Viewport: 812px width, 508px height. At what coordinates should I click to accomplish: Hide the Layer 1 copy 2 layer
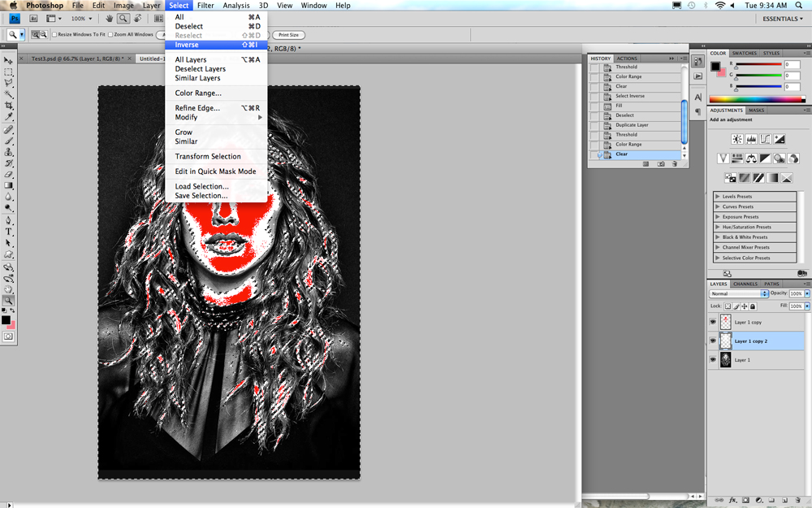[x=713, y=341]
